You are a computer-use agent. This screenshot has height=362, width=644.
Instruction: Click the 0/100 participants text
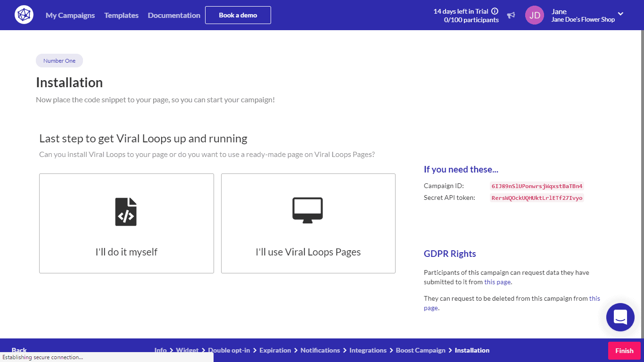(x=471, y=20)
